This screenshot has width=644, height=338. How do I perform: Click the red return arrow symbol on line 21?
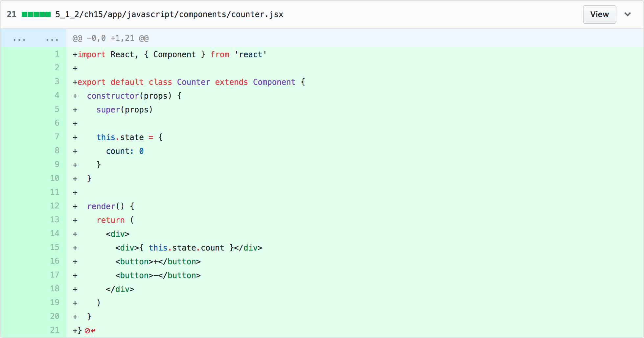(93, 330)
